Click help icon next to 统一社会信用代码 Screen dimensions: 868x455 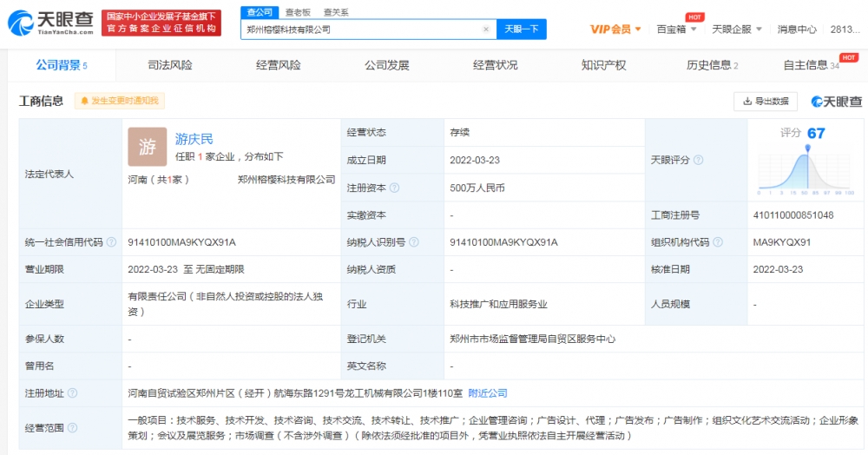click(x=111, y=242)
